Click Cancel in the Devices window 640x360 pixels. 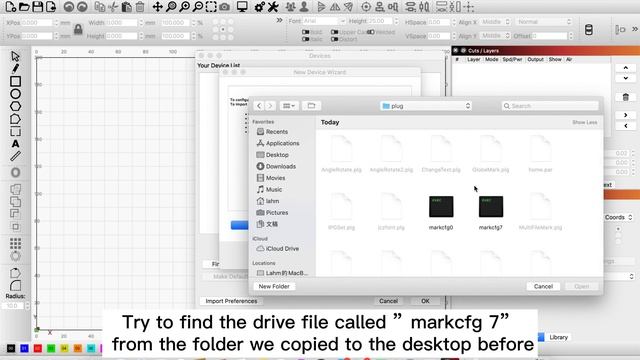[x=388, y=301]
